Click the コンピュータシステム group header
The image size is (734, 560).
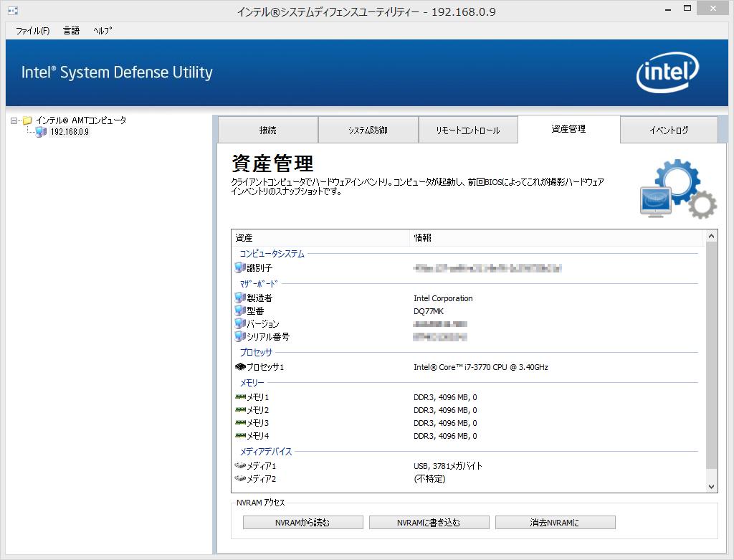tap(272, 254)
